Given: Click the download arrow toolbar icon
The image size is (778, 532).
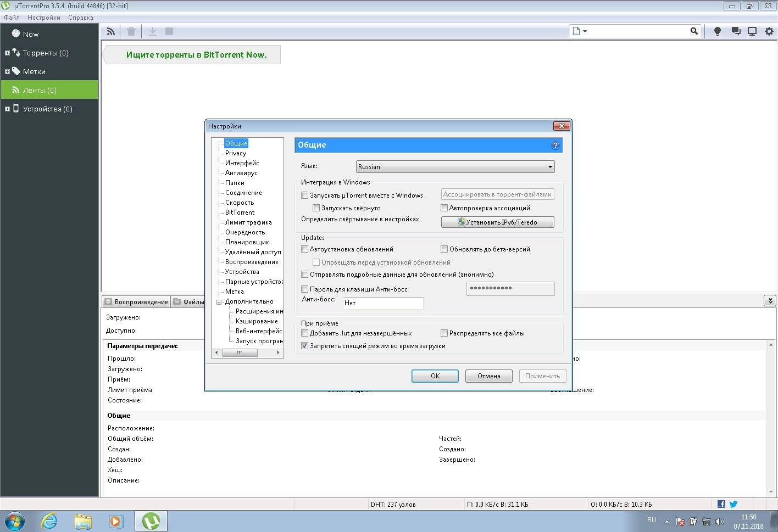Looking at the screenshot, I should (x=153, y=31).
